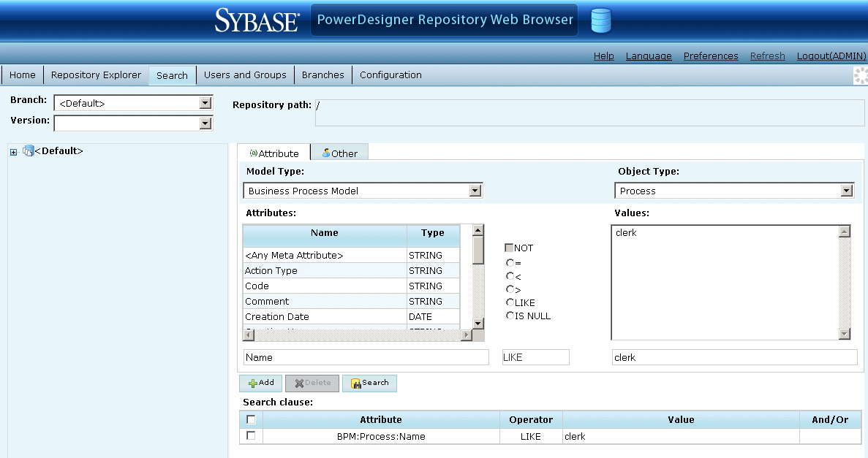Image resolution: width=868 pixels, height=458 pixels.
Task: Click the attributes list horizontal scrollbar
Action: 358,335
